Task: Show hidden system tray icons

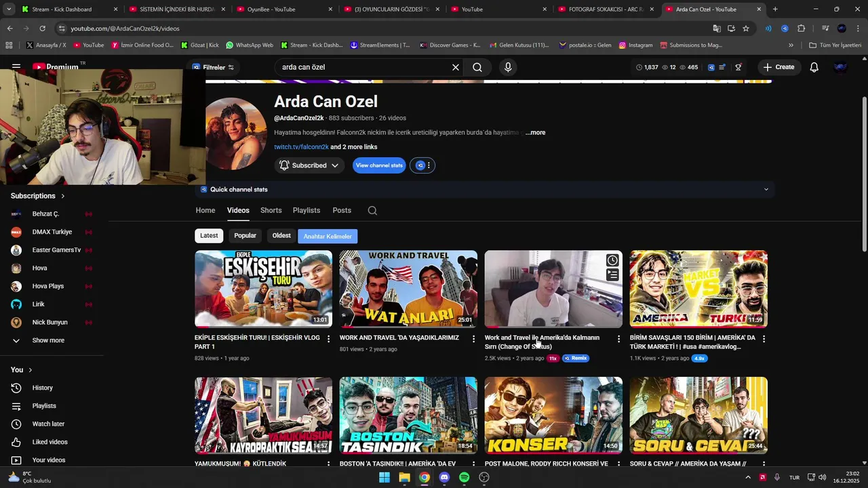Action: click(x=748, y=477)
